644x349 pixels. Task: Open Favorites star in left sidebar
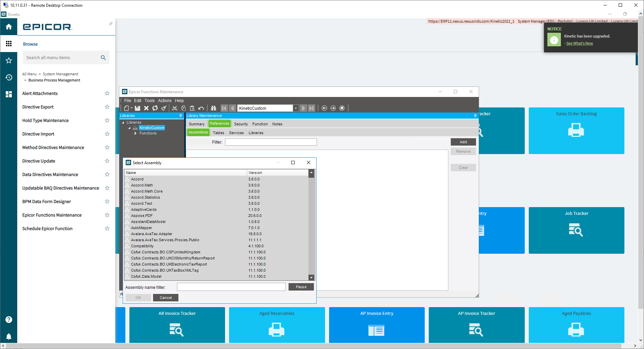(9, 60)
